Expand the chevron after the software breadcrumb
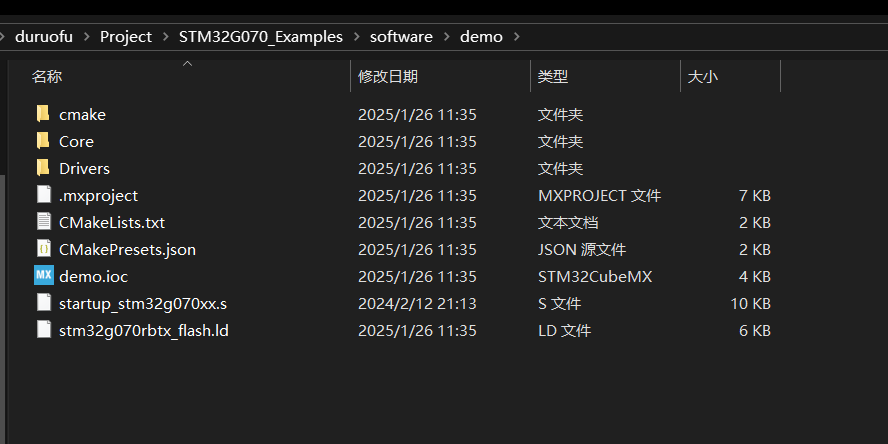888x444 pixels. [x=446, y=37]
